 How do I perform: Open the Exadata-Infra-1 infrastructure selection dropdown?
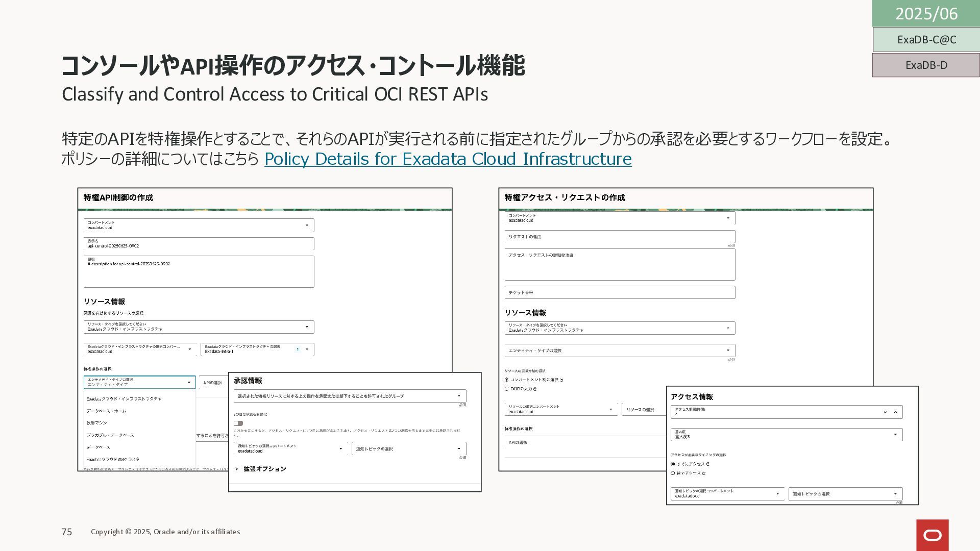pyautogui.click(x=257, y=349)
